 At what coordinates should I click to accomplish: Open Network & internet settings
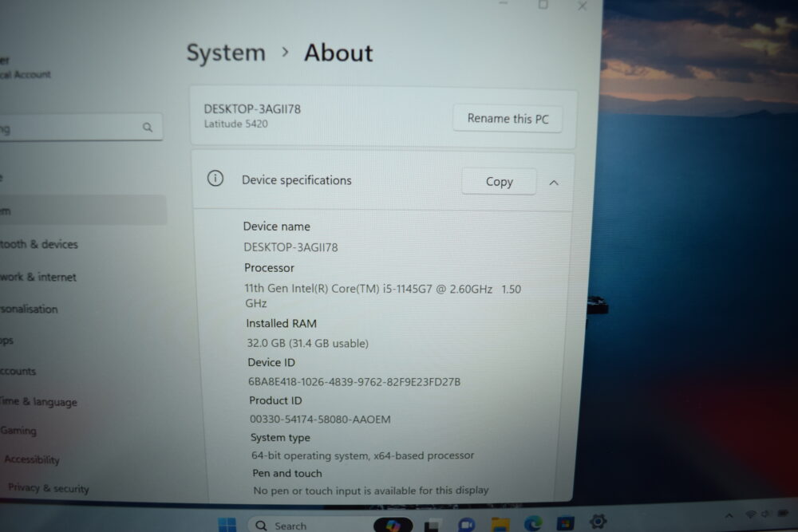(x=38, y=278)
